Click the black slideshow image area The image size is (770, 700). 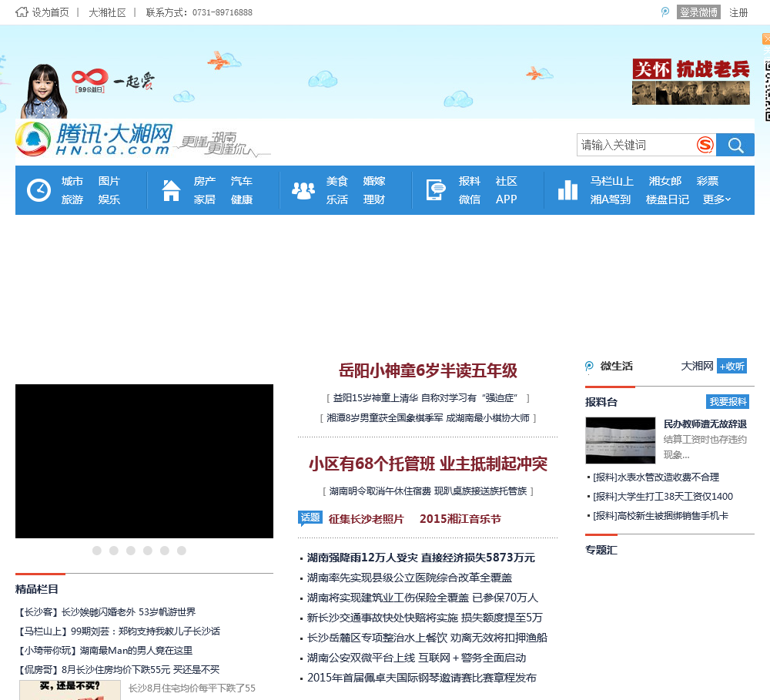pos(145,461)
